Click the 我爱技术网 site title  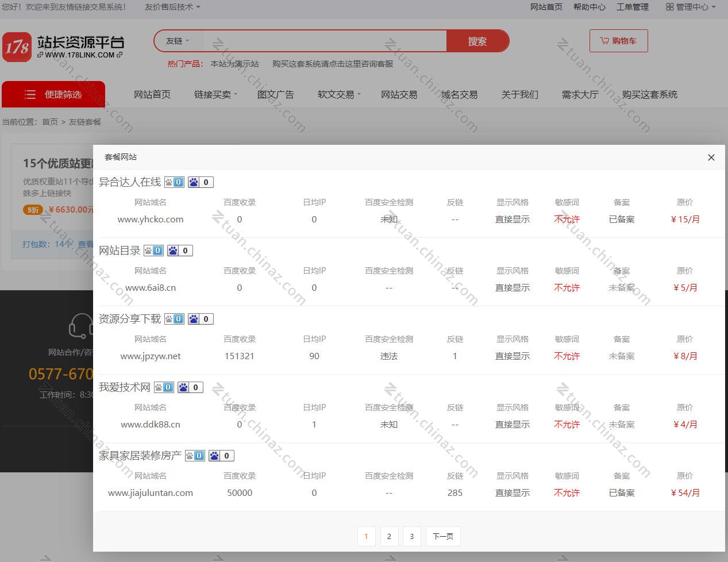point(125,387)
